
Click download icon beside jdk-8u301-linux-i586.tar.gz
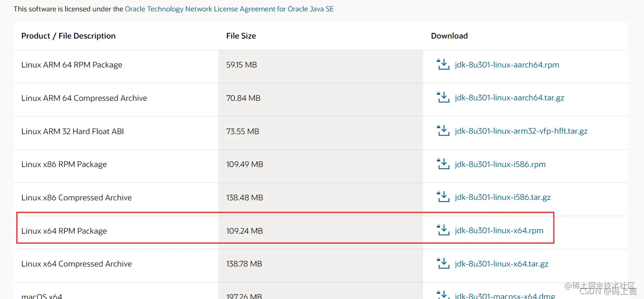(x=443, y=197)
